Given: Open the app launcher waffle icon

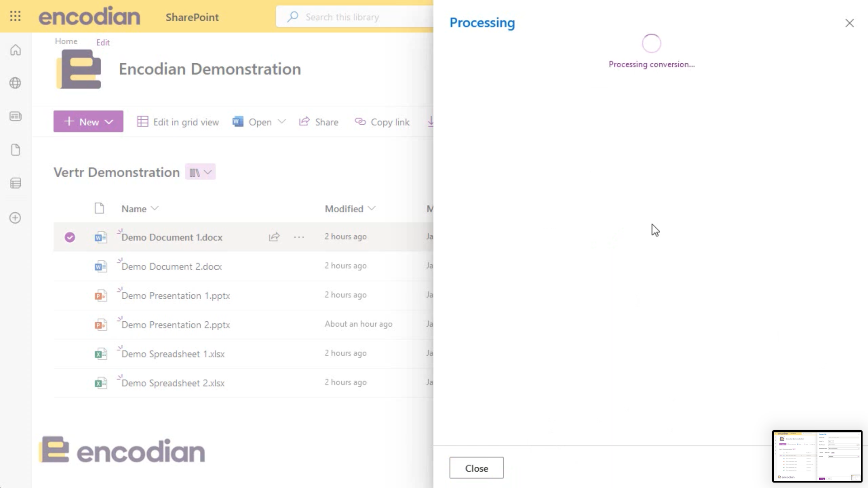Looking at the screenshot, I should coord(15,16).
